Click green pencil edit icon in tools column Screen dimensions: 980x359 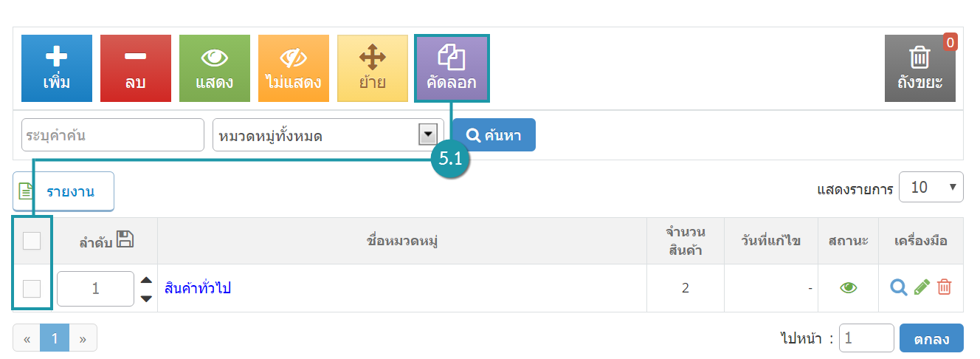click(922, 287)
